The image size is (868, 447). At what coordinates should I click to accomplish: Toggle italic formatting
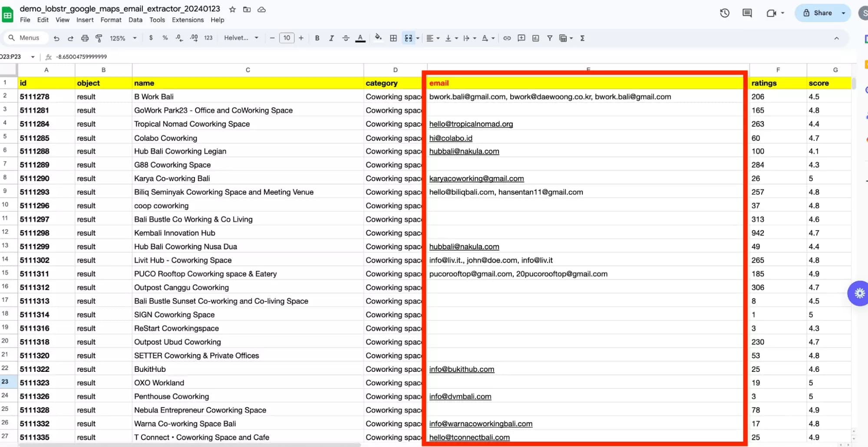click(x=331, y=38)
